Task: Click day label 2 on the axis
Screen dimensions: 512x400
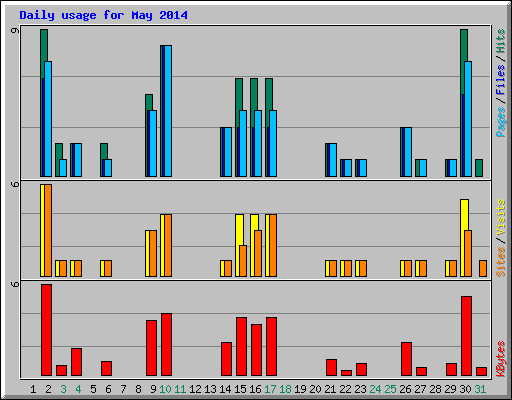Action: (x=48, y=389)
